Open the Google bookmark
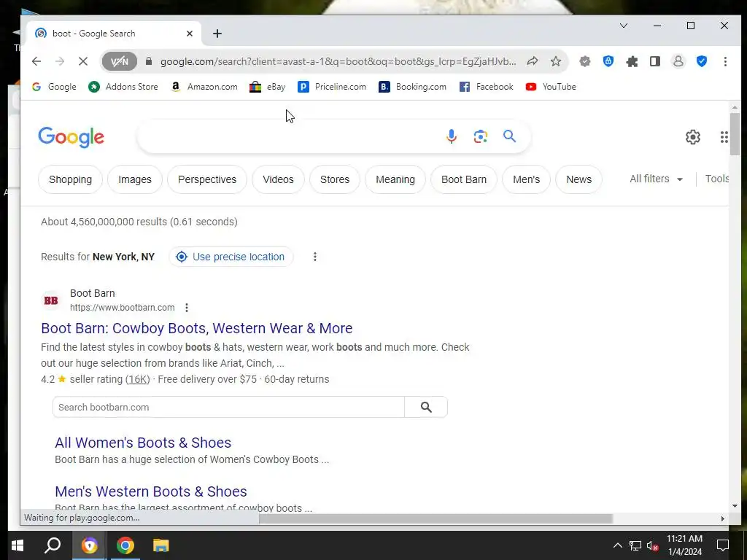The image size is (747, 560). (x=54, y=87)
